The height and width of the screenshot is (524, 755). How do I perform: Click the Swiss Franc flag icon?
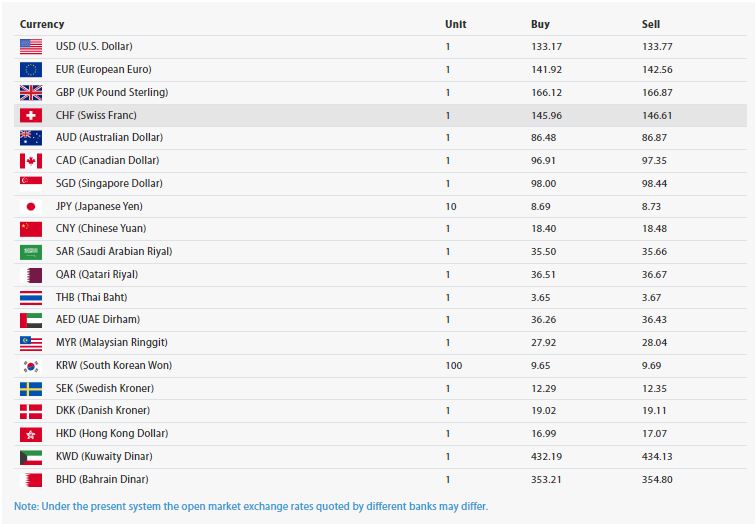coord(30,115)
